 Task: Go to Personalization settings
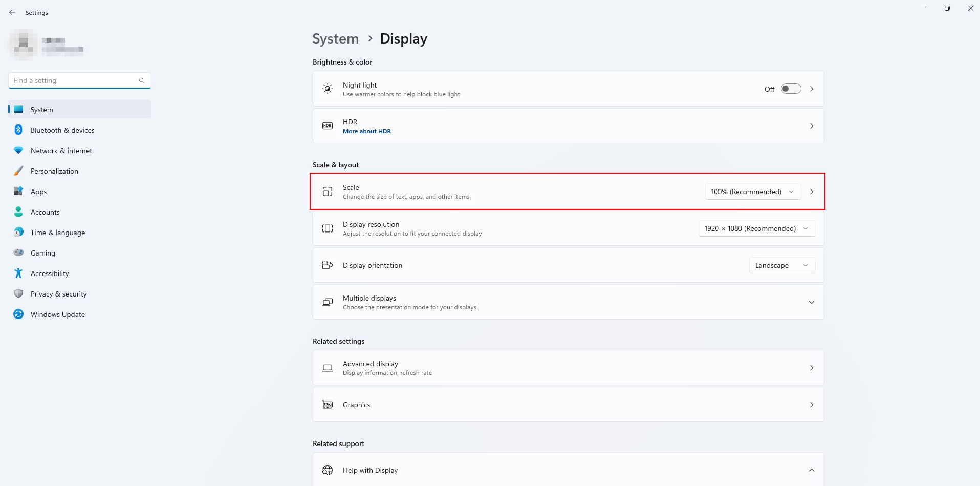tap(80, 171)
